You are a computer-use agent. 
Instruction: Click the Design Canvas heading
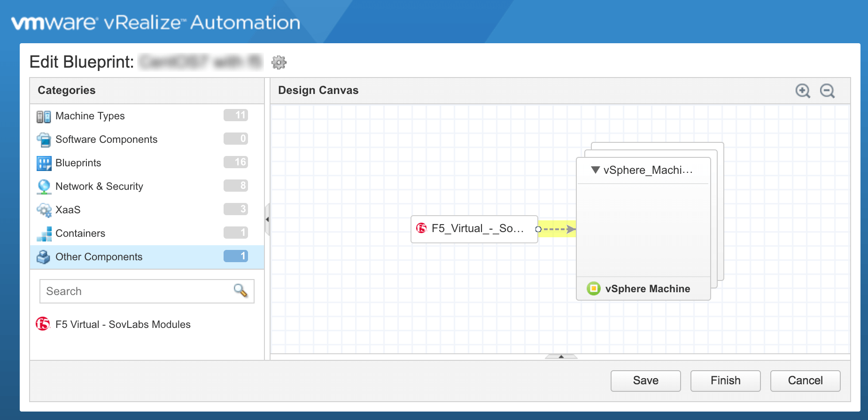[318, 90]
